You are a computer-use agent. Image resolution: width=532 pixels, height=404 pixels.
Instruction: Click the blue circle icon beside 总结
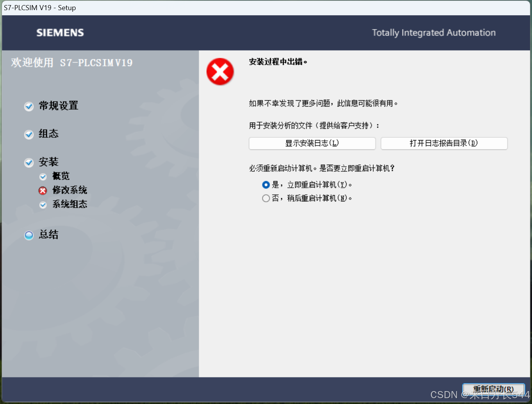[x=29, y=235]
